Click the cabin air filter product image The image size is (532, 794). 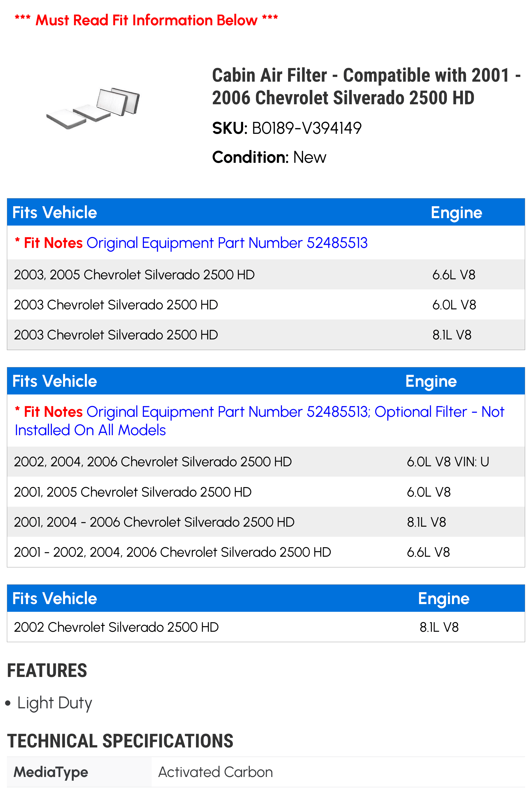tap(93, 109)
